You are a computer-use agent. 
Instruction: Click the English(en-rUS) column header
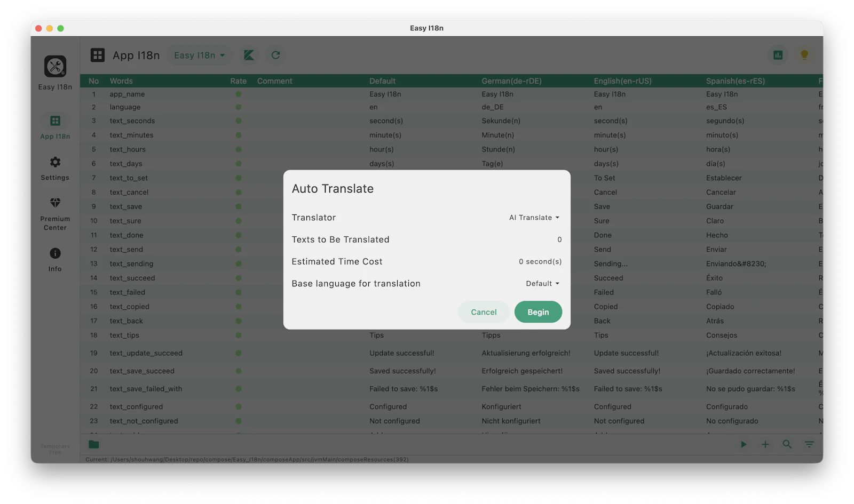[x=622, y=81]
